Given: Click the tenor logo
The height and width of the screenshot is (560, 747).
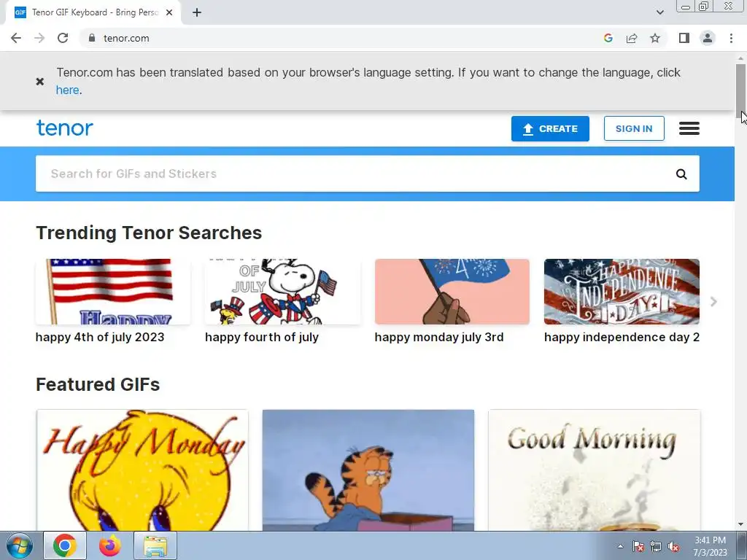Looking at the screenshot, I should click(x=65, y=128).
